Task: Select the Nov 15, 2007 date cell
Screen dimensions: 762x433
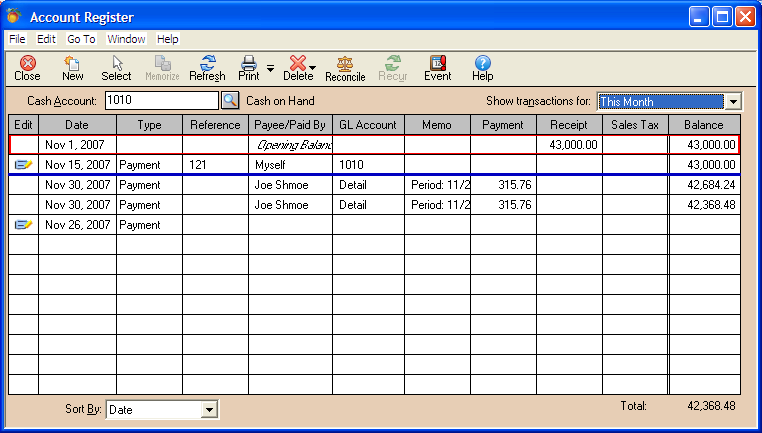Action: (x=77, y=165)
